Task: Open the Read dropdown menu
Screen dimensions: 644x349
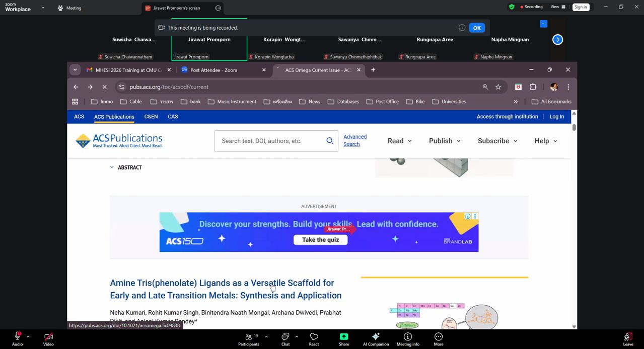Action: tap(399, 141)
